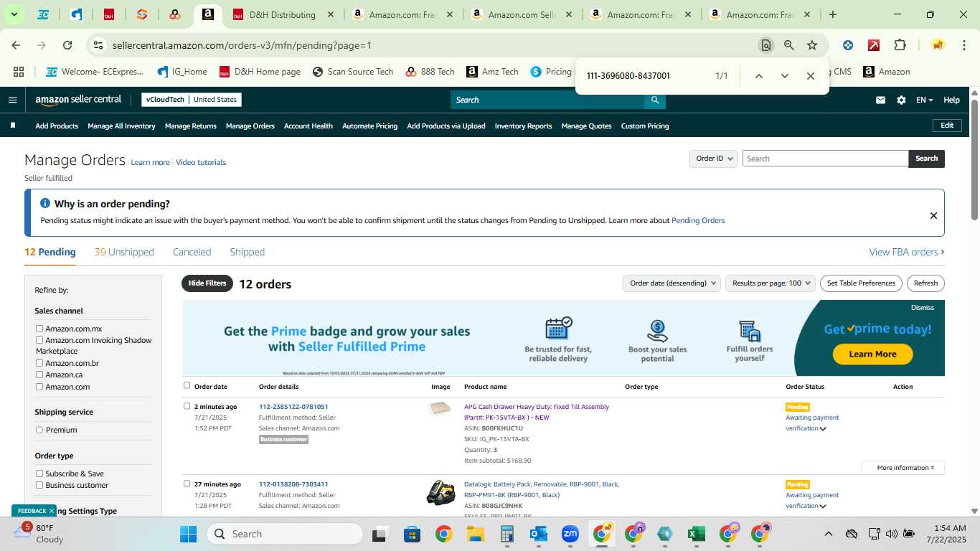Go back in browser history

(x=16, y=45)
